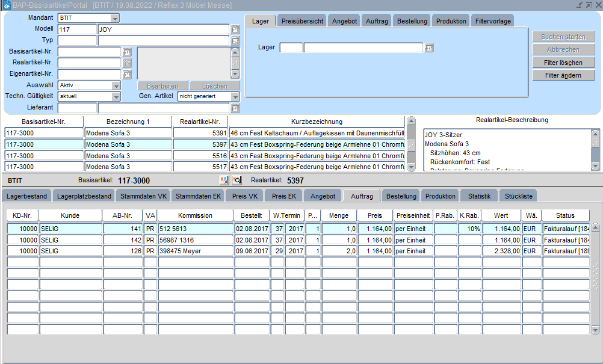Click the Basisartikel-Nr. lookup icon
The width and height of the screenshot is (603, 364).
pyautogui.click(x=127, y=52)
